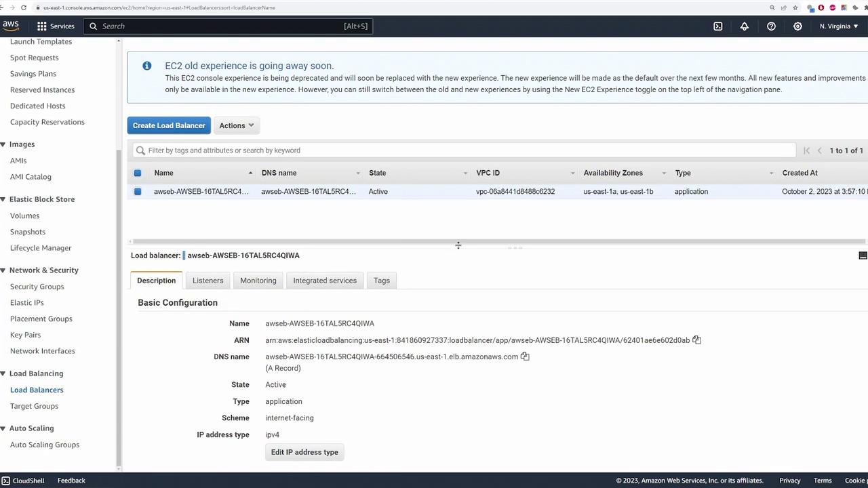
Task: Select Load Balancers in sidebar
Action: (37, 390)
